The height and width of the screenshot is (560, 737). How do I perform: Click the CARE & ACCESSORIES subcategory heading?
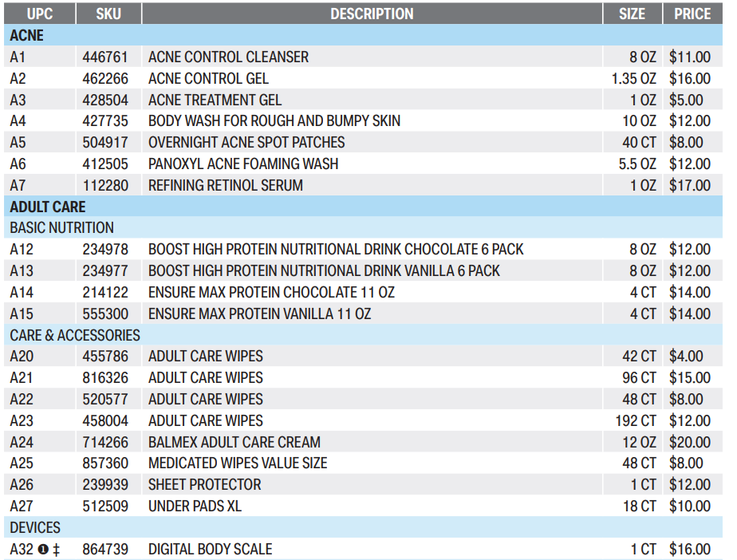[75, 335]
